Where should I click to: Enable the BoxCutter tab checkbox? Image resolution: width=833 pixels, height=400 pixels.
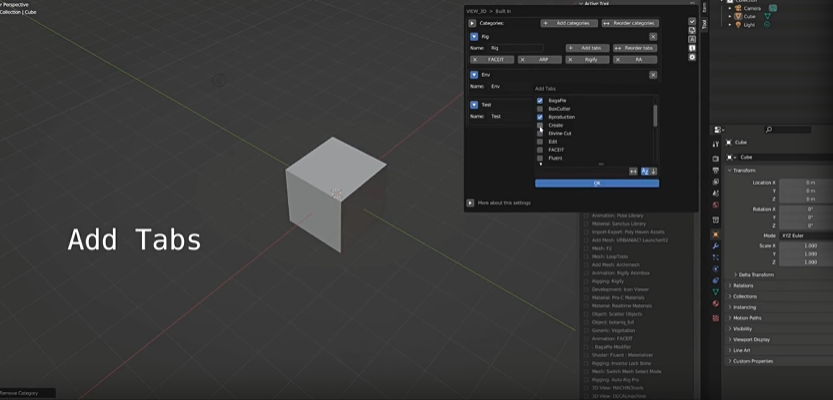point(540,109)
